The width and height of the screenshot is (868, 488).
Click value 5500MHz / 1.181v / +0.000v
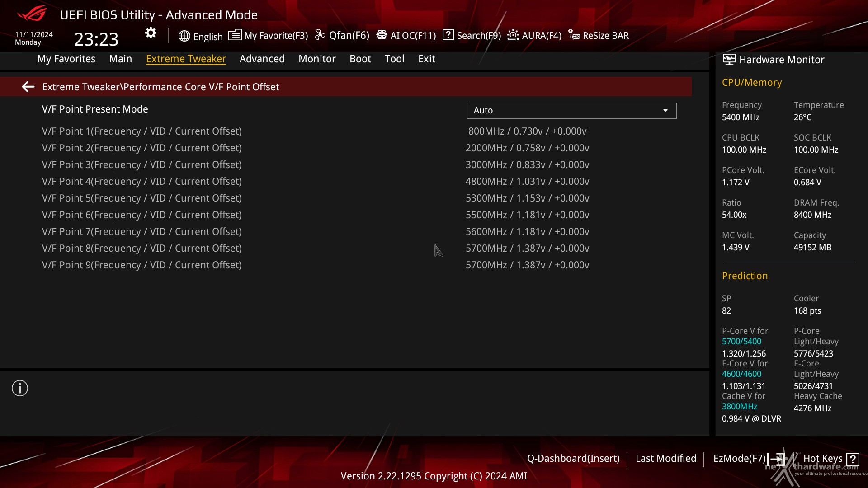(x=528, y=215)
